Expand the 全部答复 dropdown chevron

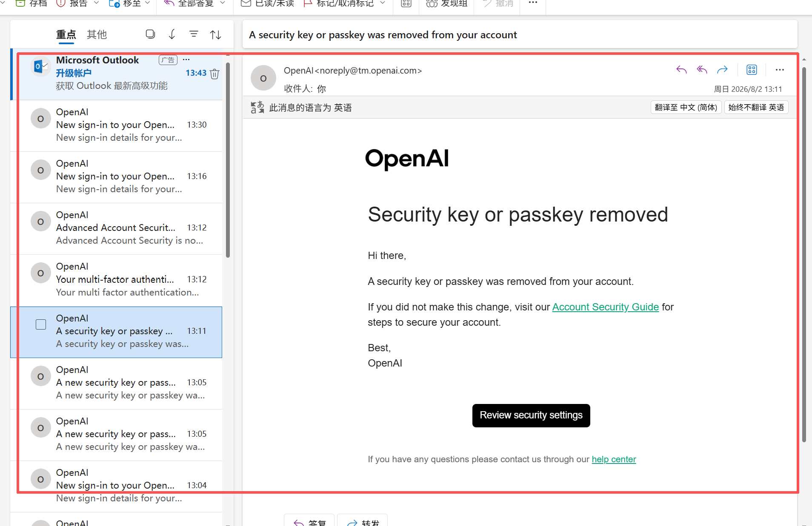coord(223,3)
